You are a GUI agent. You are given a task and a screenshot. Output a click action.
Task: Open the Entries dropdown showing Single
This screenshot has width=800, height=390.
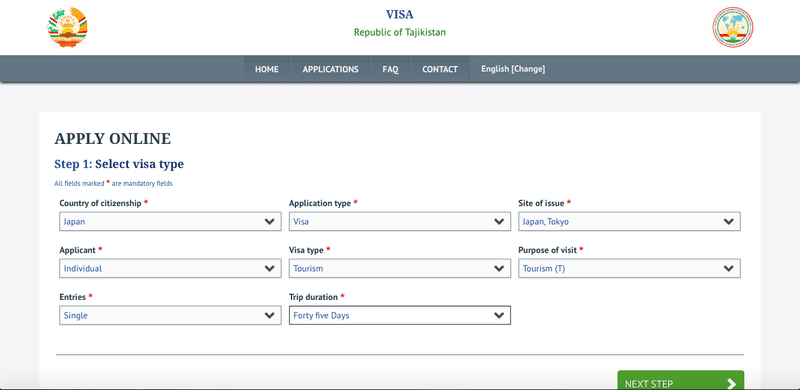(170, 315)
